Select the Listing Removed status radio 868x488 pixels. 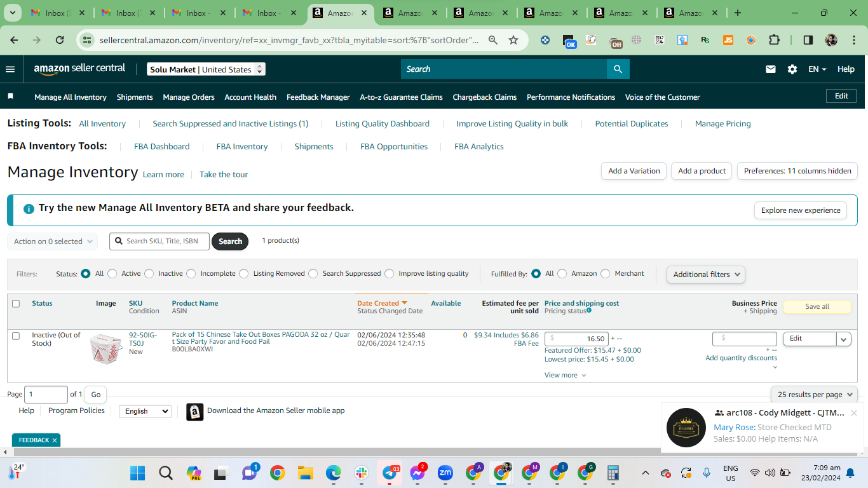(x=244, y=274)
